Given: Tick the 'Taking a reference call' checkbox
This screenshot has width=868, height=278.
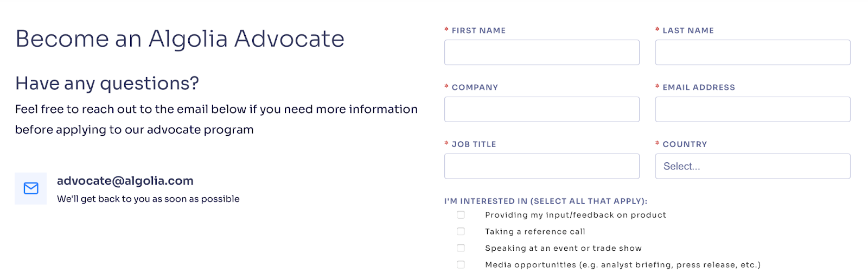Looking at the screenshot, I should 461,232.
